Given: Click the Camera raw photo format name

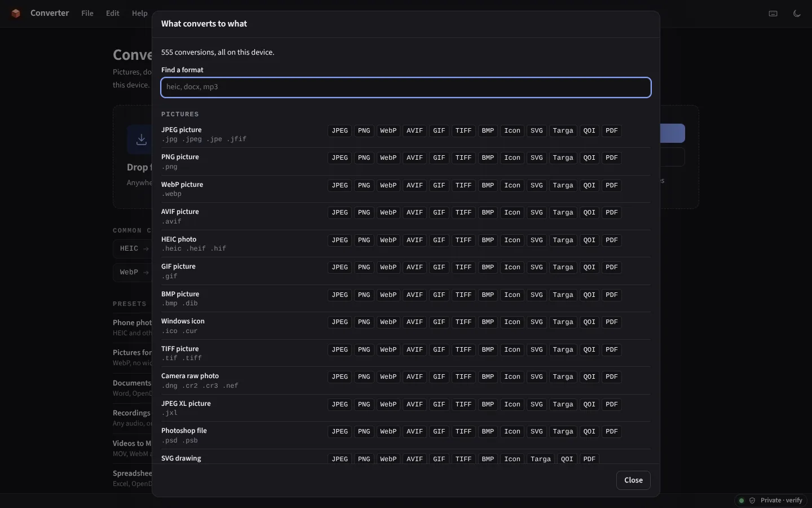Looking at the screenshot, I should coord(190,376).
